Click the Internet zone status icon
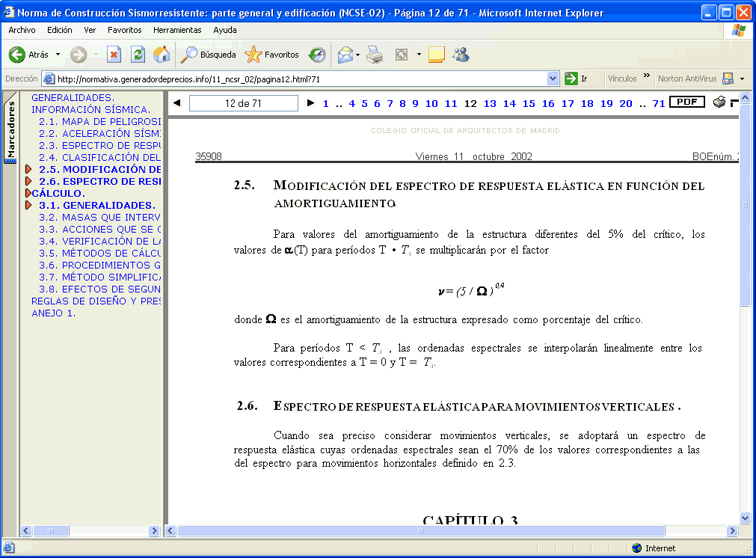The width and height of the screenshot is (756, 558). 637,548
